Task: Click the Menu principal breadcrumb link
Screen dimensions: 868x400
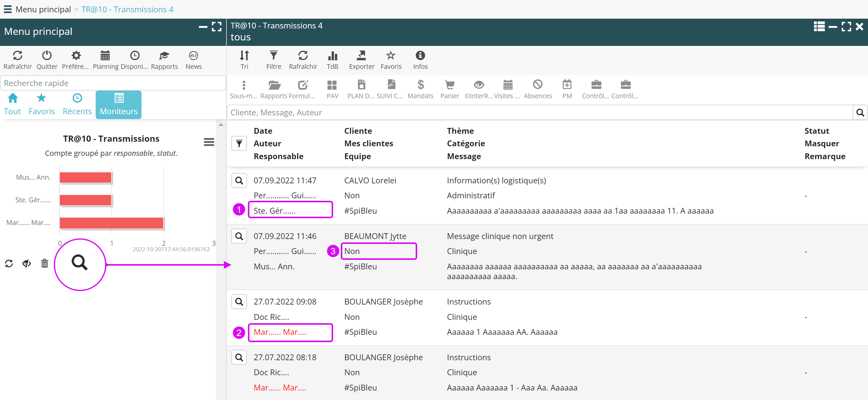Action: (x=43, y=9)
